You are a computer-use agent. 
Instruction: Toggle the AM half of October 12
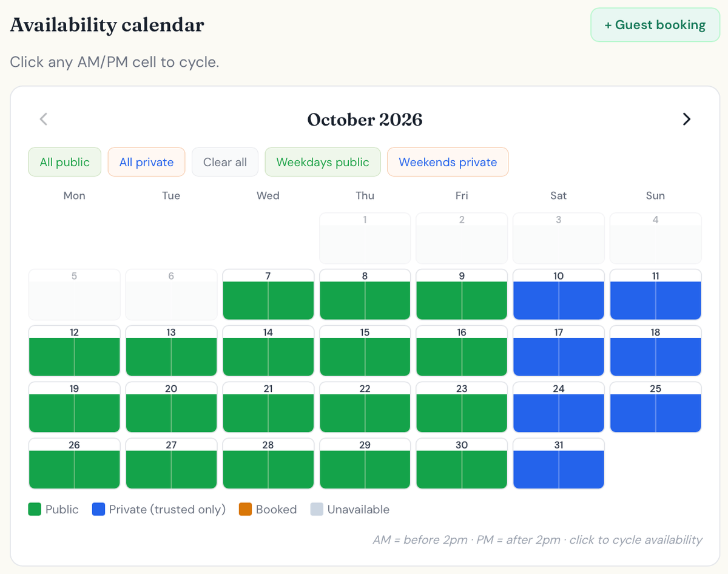(x=52, y=357)
